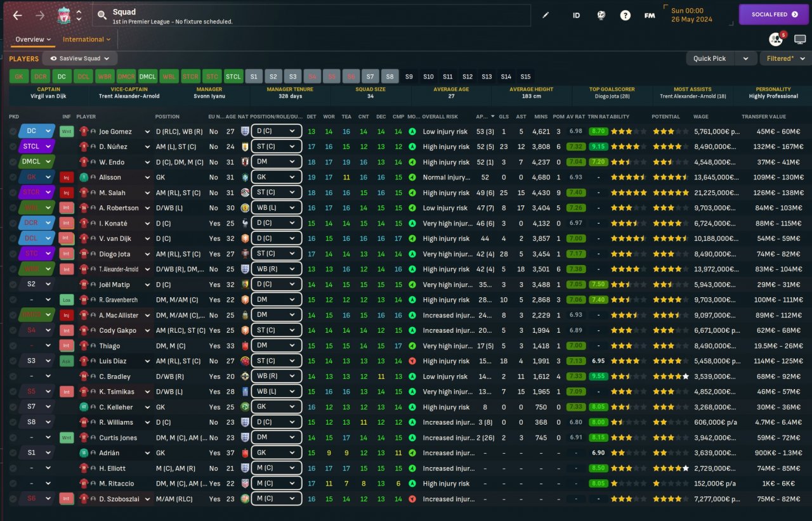Screen dimensions: 812x521
Task: Open the Liverpool club badge menu
Action: pos(63,16)
